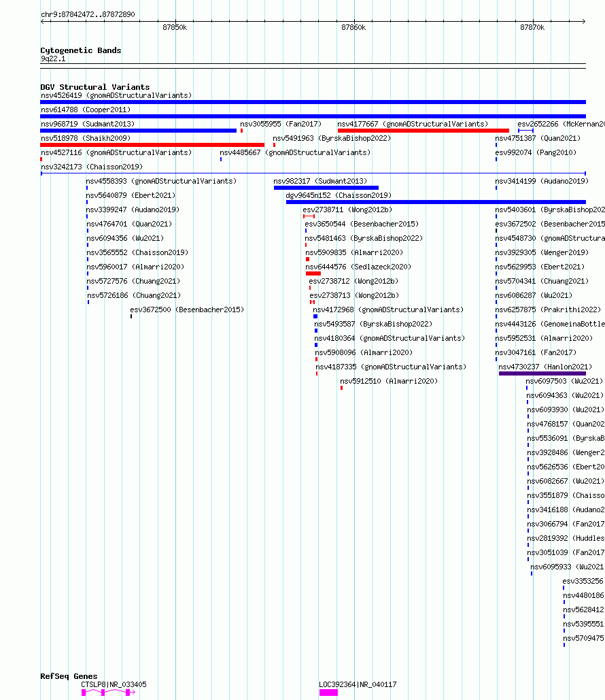605x700 pixels.
Task: Open variant nsv4187335 (gnomADStructuralVariants)
Action: (x=391, y=367)
